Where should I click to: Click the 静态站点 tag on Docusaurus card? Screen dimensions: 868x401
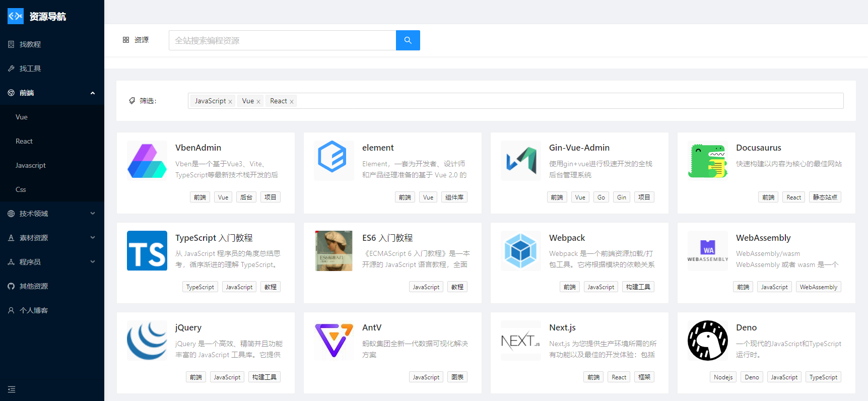point(825,197)
